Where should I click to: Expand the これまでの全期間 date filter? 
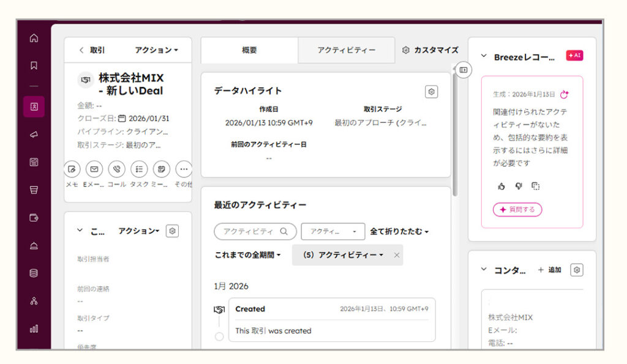pyautogui.click(x=248, y=254)
